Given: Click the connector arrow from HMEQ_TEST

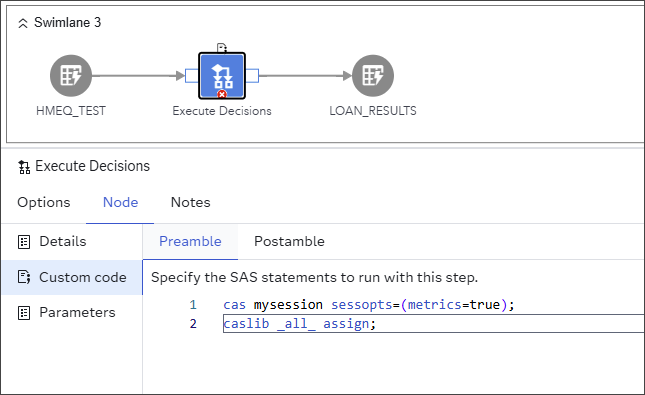Looking at the screenshot, I should [139, 76].
